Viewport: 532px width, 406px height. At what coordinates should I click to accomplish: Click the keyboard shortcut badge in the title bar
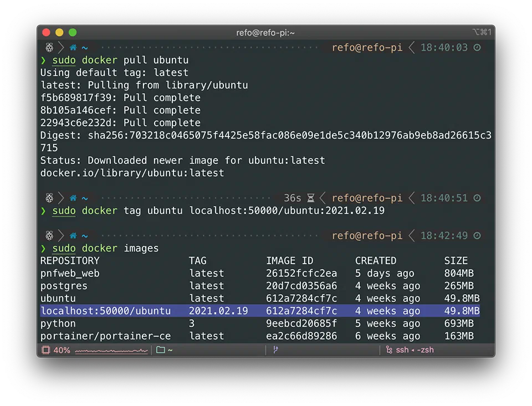(x=482, y=32)
